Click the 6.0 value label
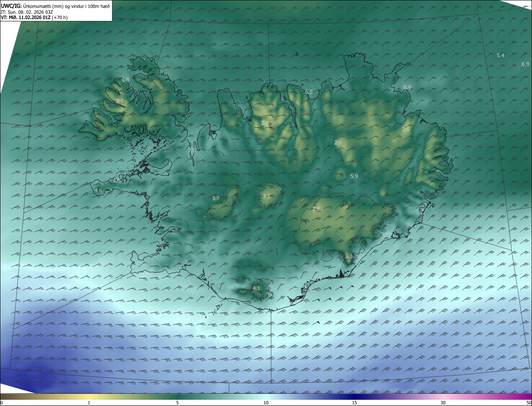Image resolution: width=532 pixels, height=406 pixels. tap(525, 64)
